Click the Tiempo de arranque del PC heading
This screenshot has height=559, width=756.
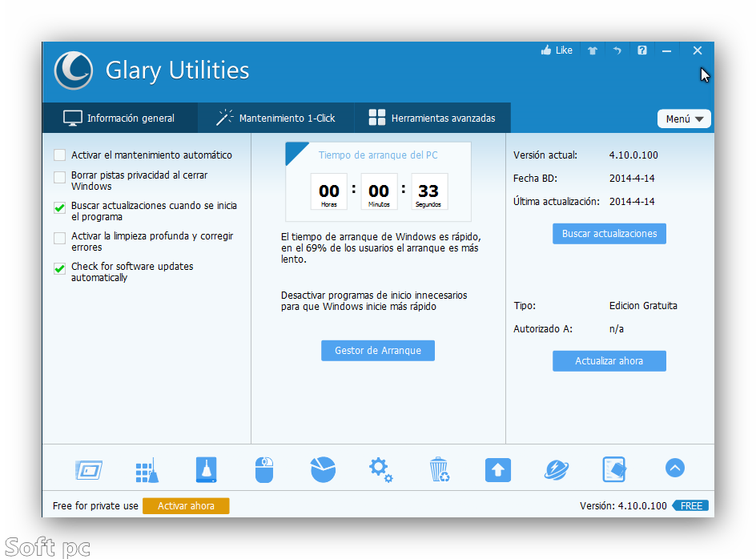point(378,155)
